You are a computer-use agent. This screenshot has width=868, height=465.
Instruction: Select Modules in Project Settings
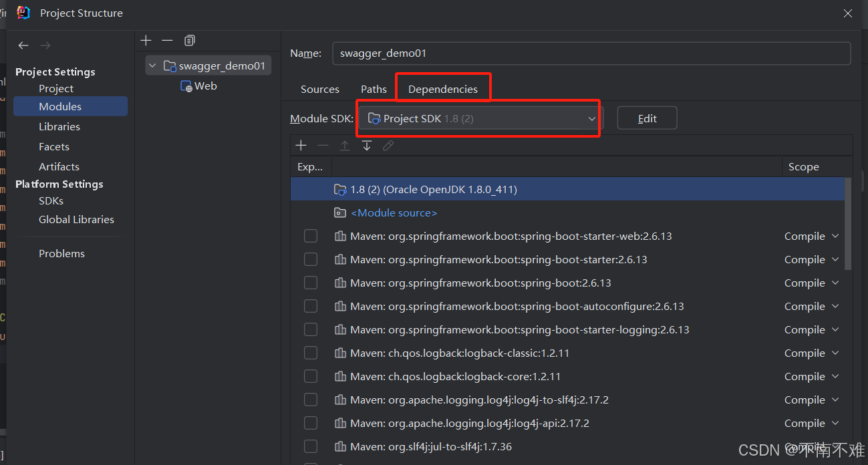[70, 106]
